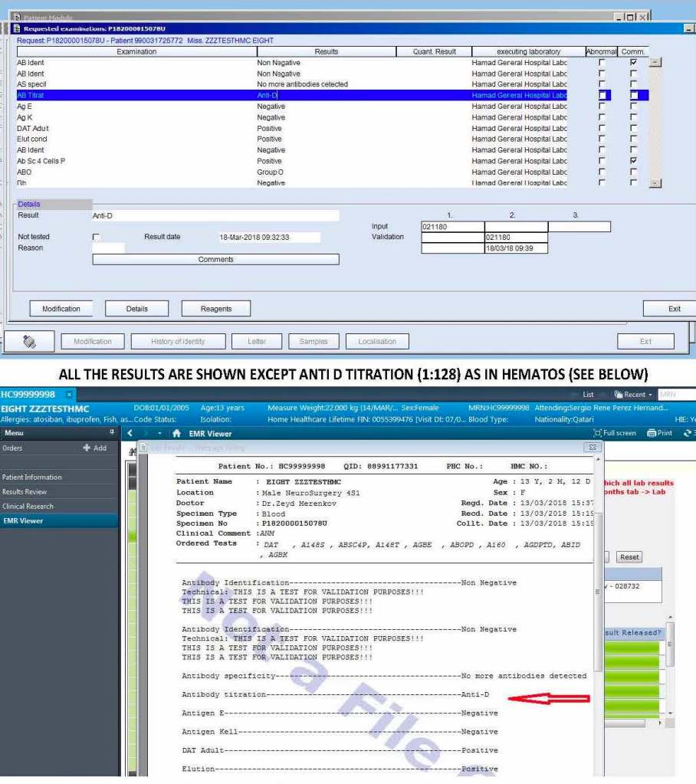This screenshot has width=696, height=784.
Task: Click the paperclip icon button at bottom left
Action: coord(30,342)
